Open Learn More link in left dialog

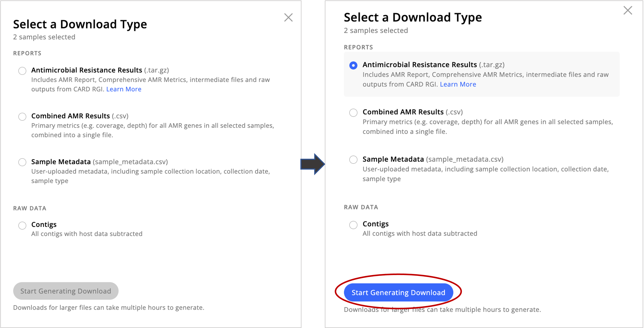(124, 89)
